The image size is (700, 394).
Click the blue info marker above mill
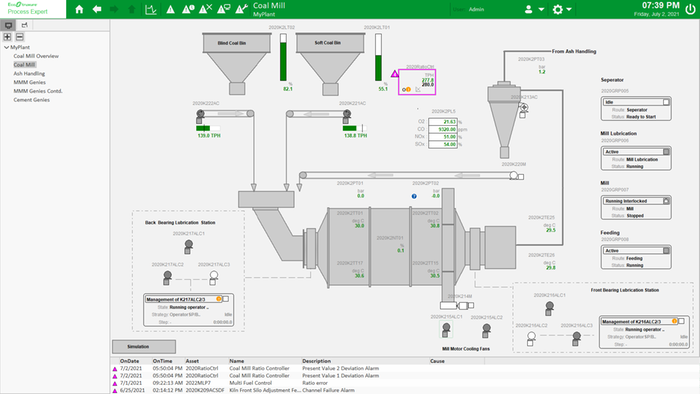(414, 196)
